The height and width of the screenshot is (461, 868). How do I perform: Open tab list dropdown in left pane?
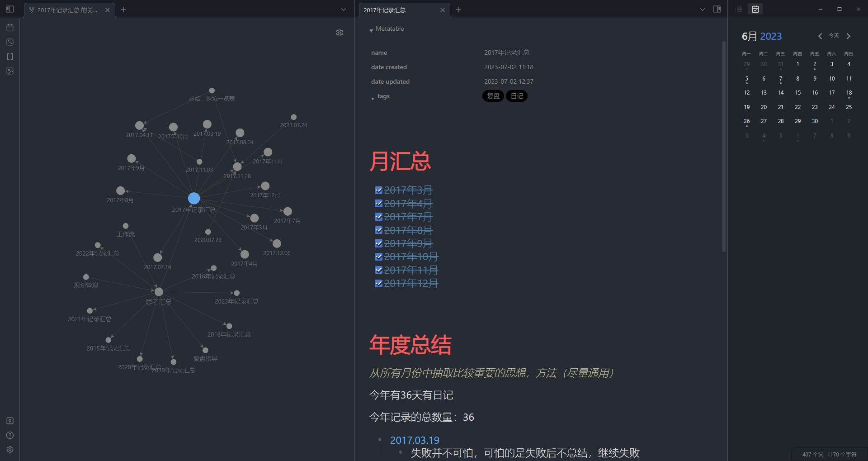pyautogui.click(x=344, y=10)
